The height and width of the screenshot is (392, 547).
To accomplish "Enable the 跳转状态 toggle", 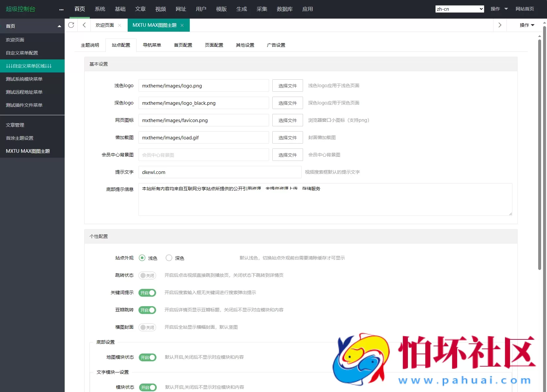I will coord(147,275).
